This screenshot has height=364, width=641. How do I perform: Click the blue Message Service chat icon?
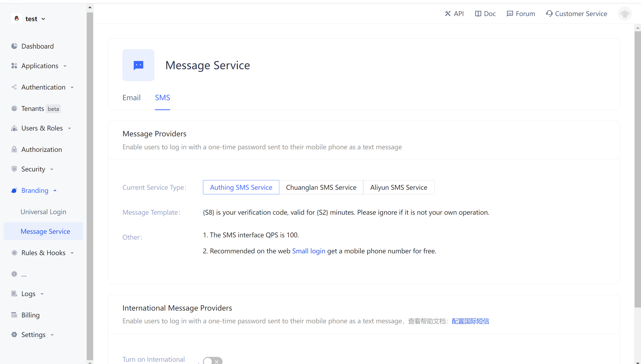(x=138, y=65)
